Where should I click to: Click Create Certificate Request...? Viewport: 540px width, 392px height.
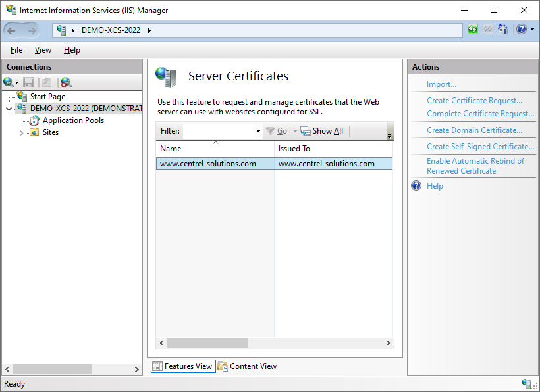(x=475, y=101)
